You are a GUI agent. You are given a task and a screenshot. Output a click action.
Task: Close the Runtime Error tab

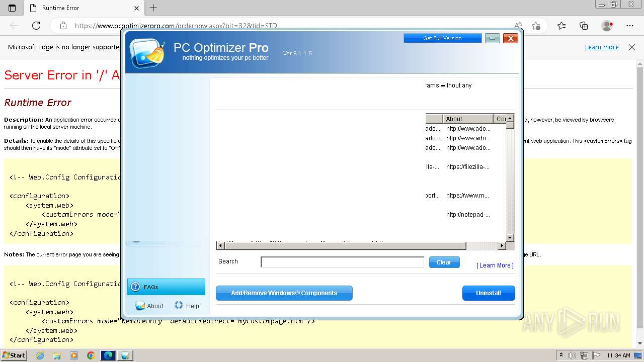tap(136, 8)
